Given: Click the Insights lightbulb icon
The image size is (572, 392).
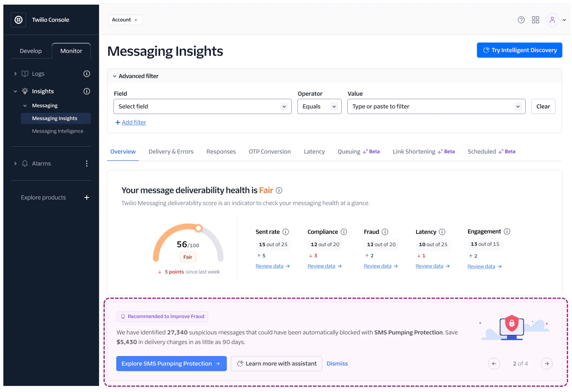Looking at the screenshot, I should [25, 91].
